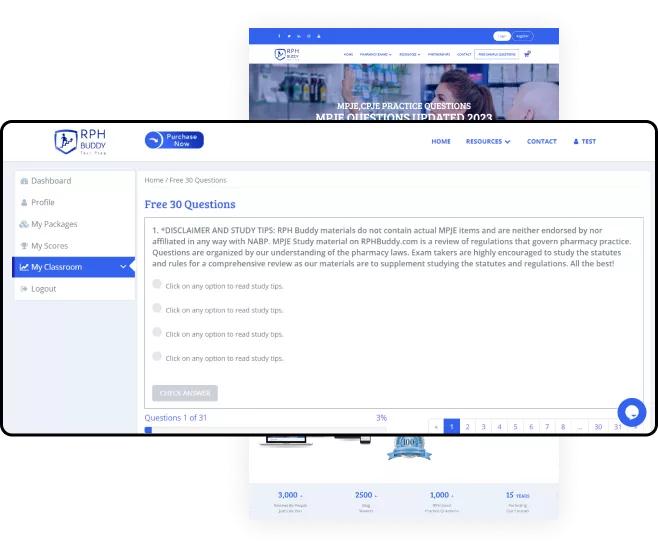658x552 pixels.
Task: Click the RPH Buddy logo
Action: (x=80, y=142)
